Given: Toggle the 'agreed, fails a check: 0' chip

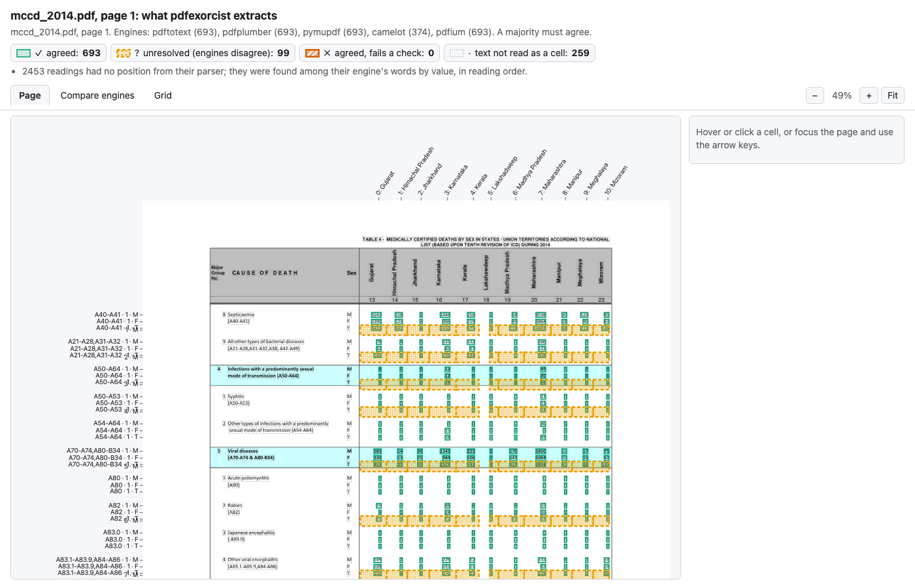Looking at the screenshot, I should click(370, 53).
